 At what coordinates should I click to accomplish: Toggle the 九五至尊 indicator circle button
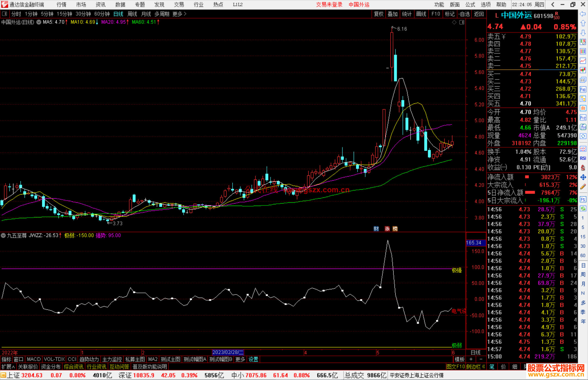[4, 235]
